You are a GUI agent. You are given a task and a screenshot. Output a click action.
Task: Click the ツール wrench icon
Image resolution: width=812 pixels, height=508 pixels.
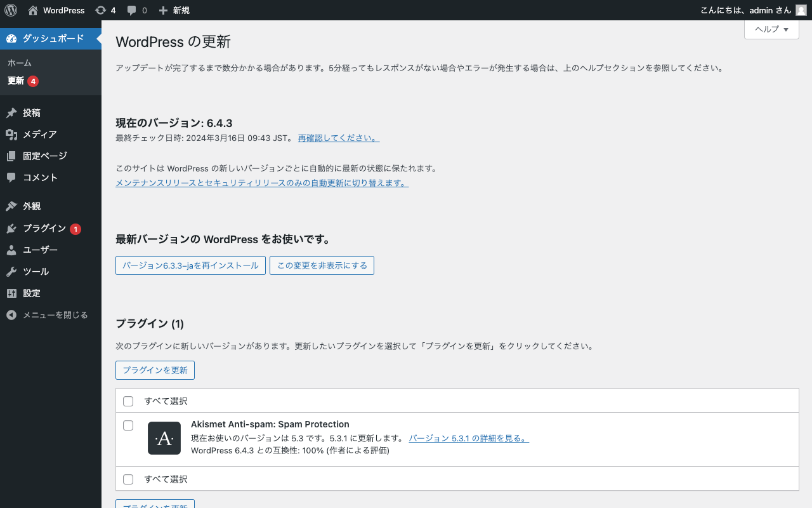[x=11, y=272]
